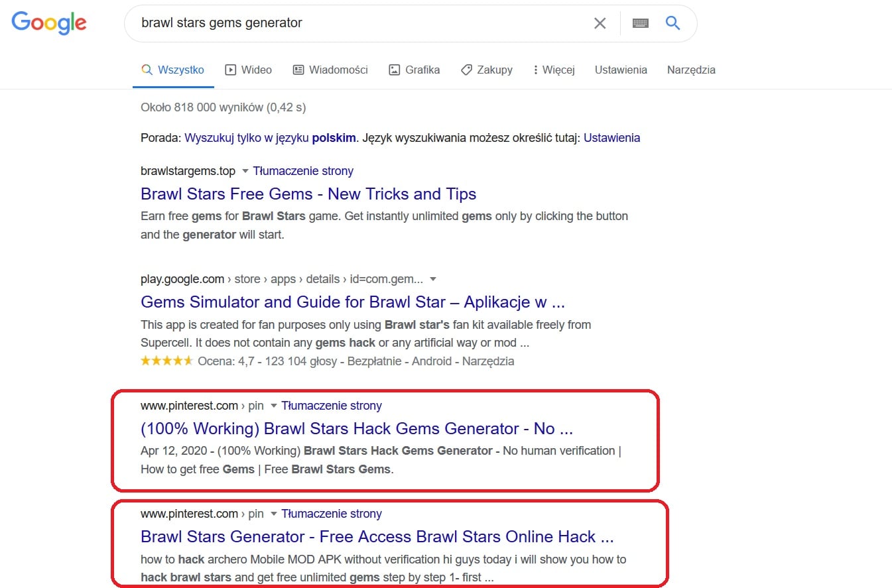Clear the search box with the X icon
The image size is (892, 588).
(600, 24)
